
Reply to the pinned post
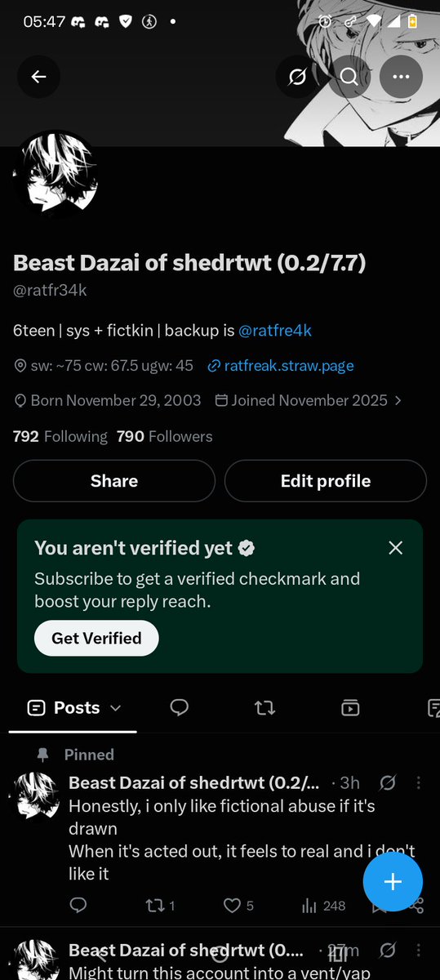coord(78,905)
